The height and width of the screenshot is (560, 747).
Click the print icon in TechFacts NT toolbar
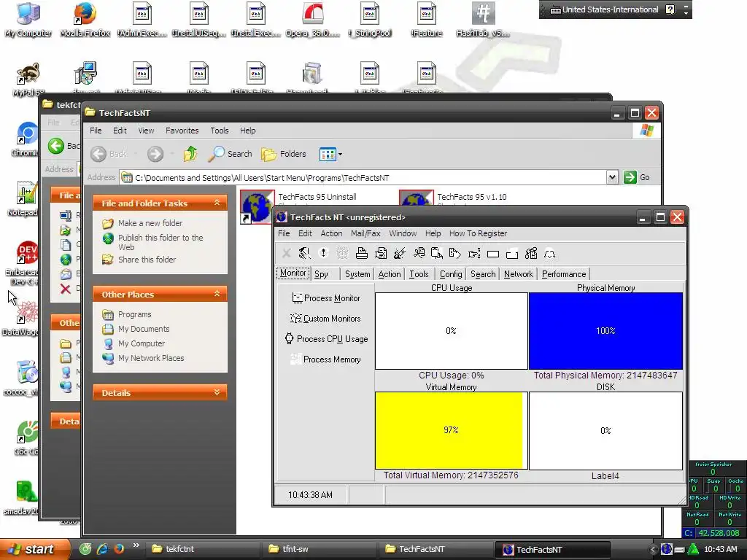click(362, 253)
